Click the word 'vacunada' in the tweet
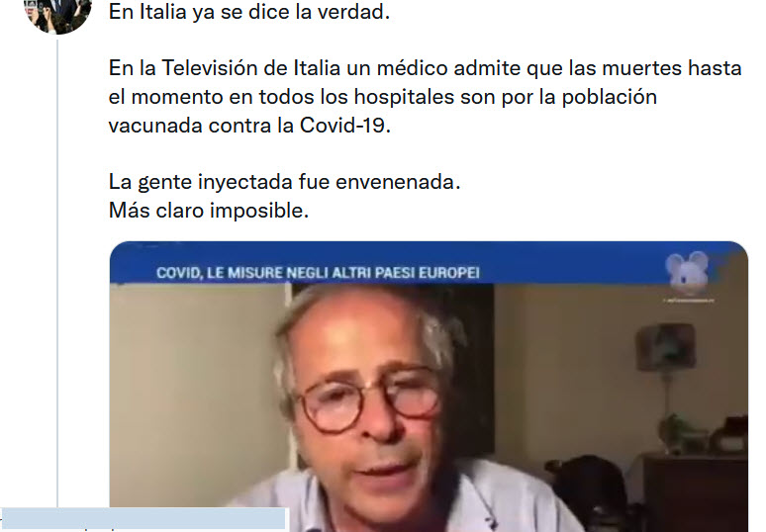This screenshot has width=766, height=532. tap(155, 126)
